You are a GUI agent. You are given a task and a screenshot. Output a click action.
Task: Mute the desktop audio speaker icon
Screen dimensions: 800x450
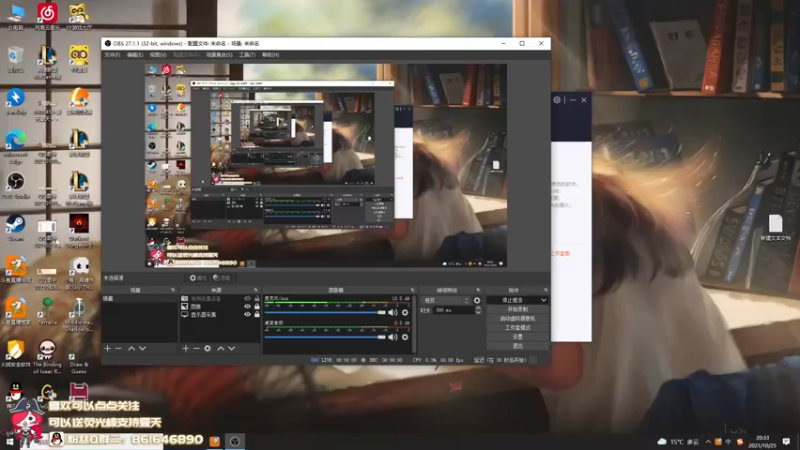point(392,337)
